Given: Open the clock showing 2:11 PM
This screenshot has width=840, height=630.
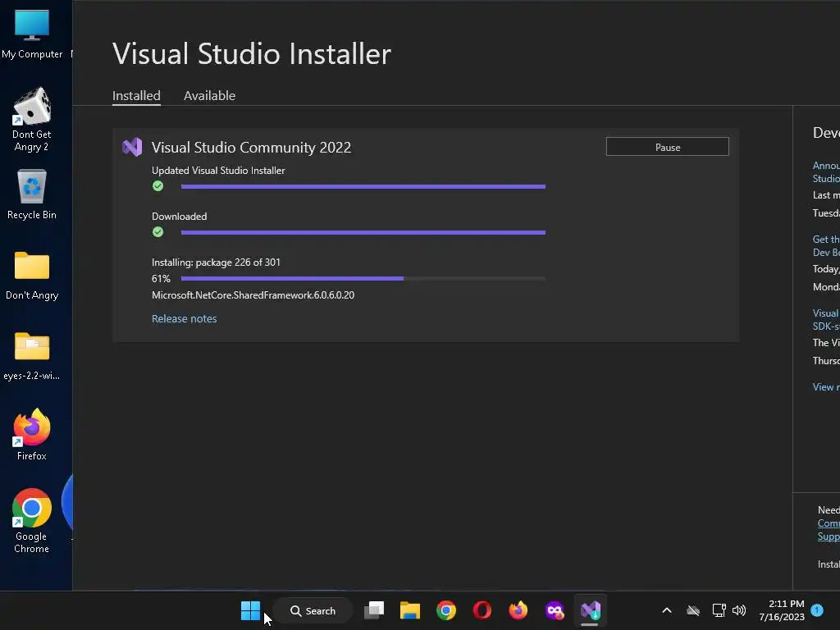Looking at the screenshot, I should [x=782, y=610].
